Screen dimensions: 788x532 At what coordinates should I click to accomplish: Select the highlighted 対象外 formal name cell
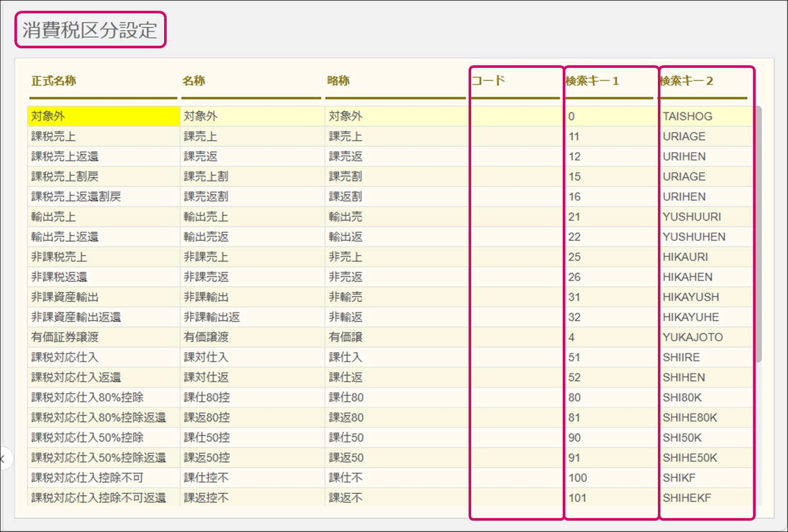[x=103, y=117]
